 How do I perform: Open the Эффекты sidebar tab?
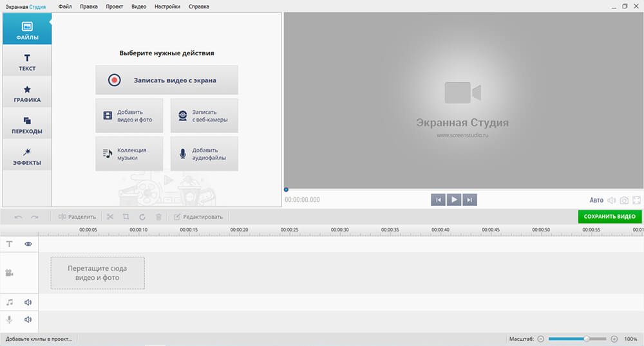click(27, 156)
